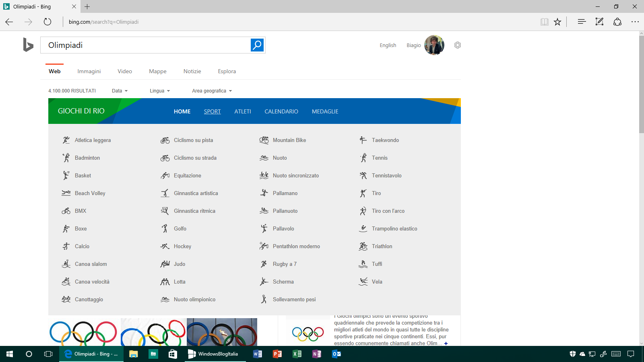The height and width of the screenshot is (362, 644).
Task: Open Edge reading view icon
Action: coord(544,22)
